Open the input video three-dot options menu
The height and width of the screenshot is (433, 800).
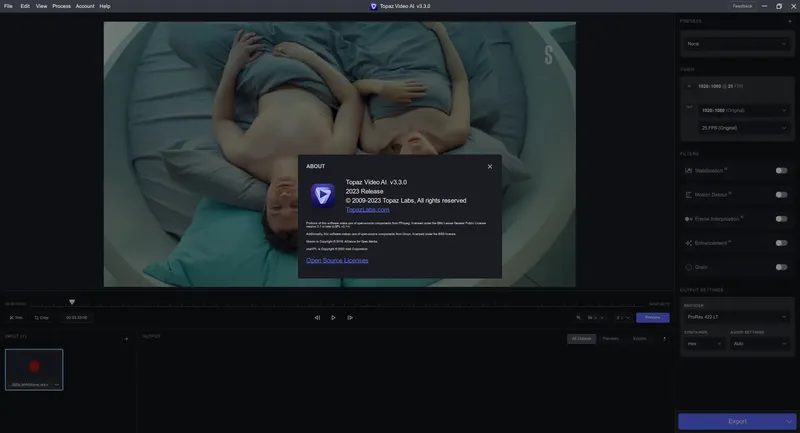click(57, 385)
